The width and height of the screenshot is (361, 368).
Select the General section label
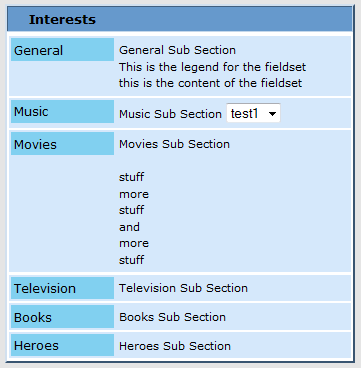click(x=62, y=50)
